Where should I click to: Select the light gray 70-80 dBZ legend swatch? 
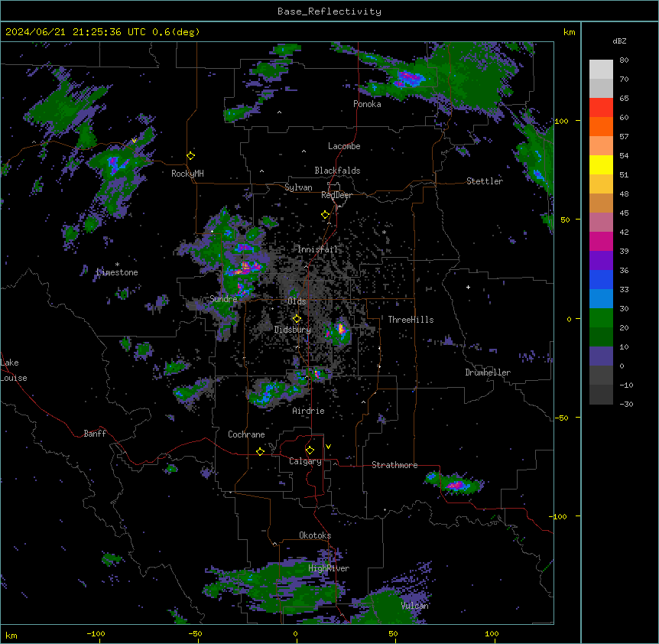pyautogui.click(x=601, y=70)
